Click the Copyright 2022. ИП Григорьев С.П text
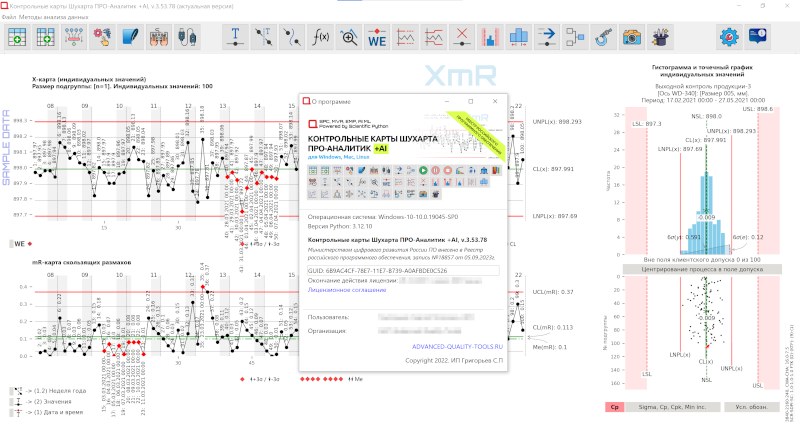The width and height of the screenshot is (800, 428). point(454,360)
